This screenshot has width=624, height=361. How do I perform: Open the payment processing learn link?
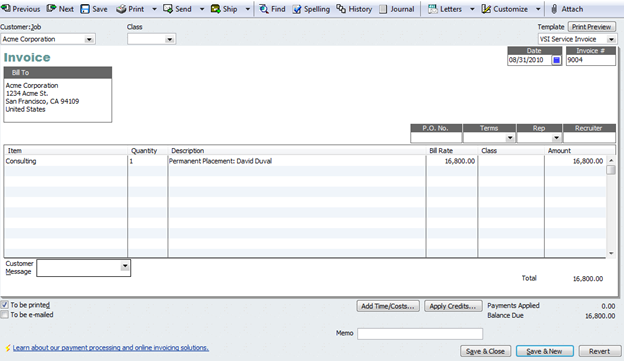coord(111,348)
